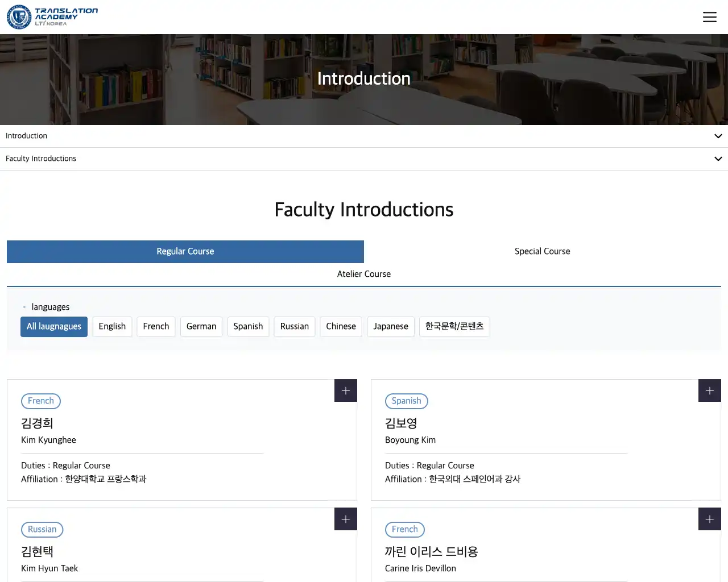Screen dimensions: 728x582
Task: Filter faculty by French
Action: click(x=156, y=327)
